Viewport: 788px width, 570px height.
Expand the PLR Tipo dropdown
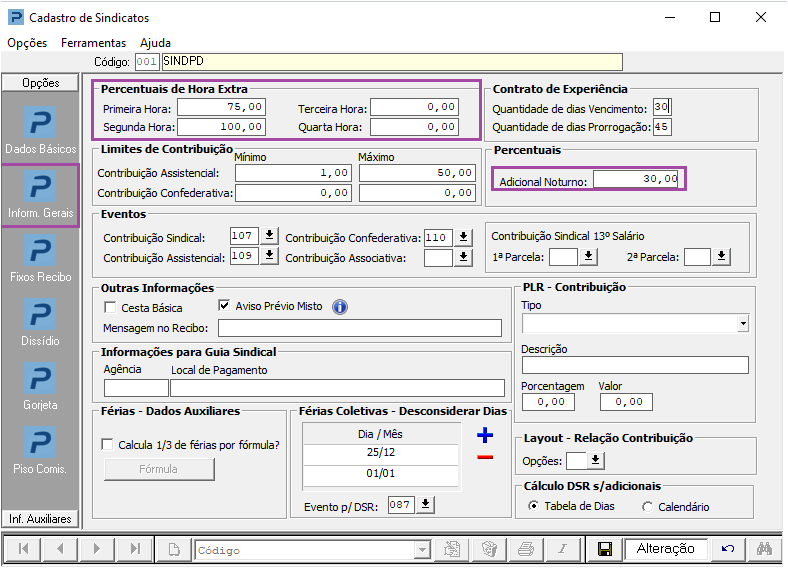click(x=742, y=324)
